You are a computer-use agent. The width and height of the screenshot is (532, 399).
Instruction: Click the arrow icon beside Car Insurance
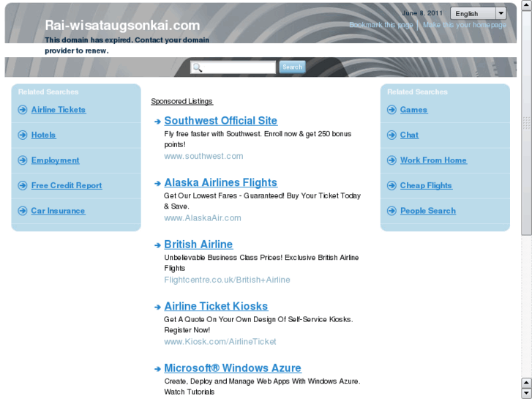[x=23, y=211]
